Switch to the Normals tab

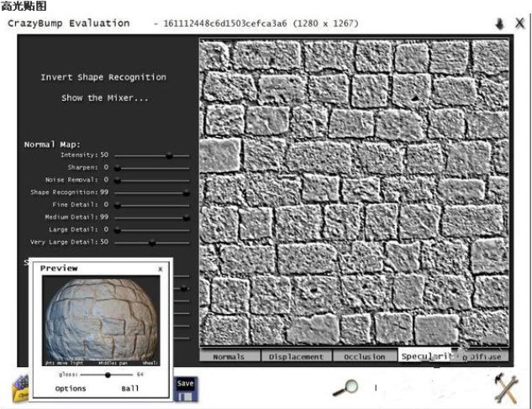click(229, 356)
